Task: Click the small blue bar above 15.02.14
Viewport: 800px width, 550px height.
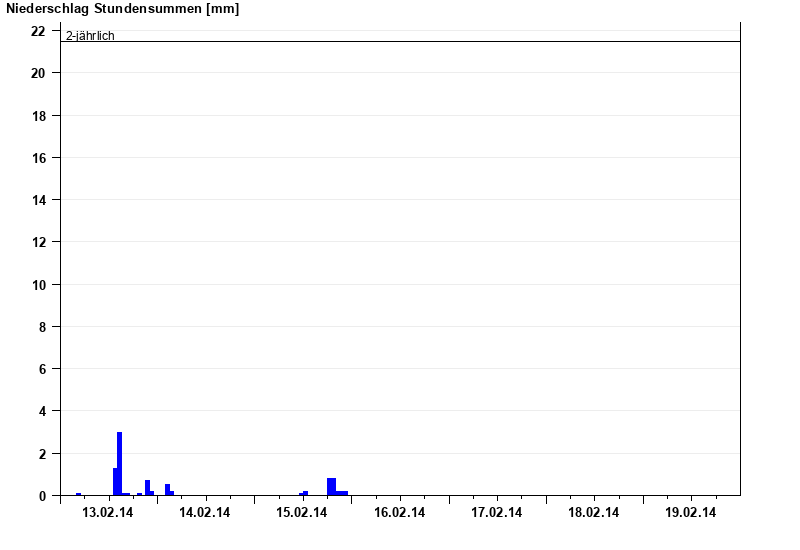Action: coord(305,493)
